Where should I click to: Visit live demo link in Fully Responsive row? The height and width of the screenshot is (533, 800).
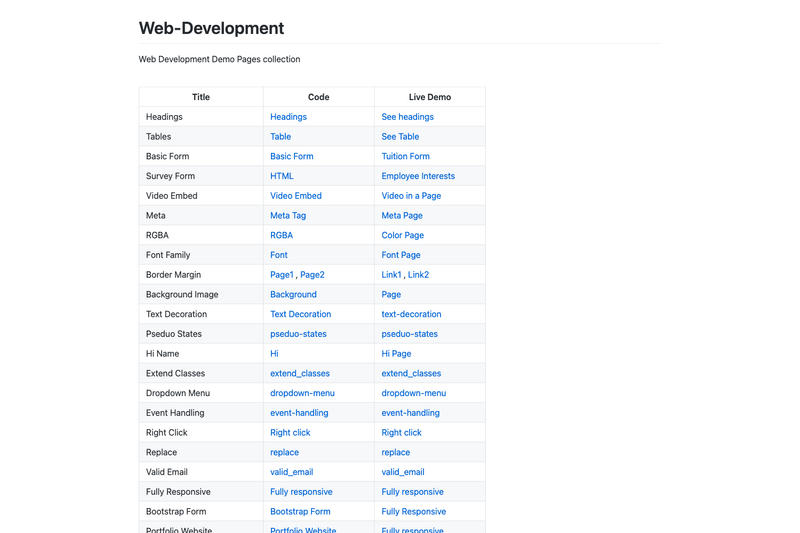[412, 492]
